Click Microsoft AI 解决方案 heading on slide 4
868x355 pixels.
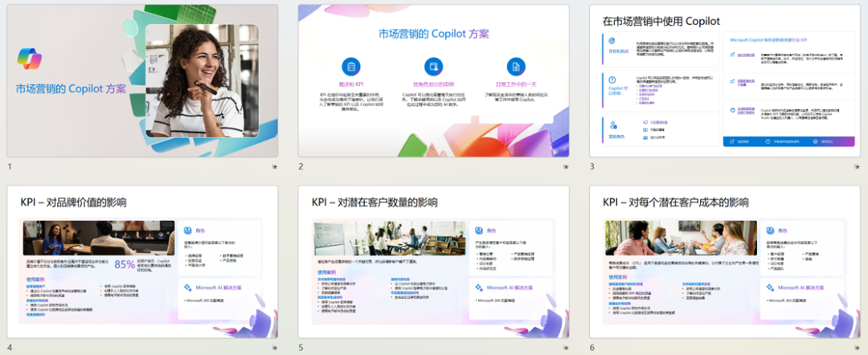click(x=218, y=288)
